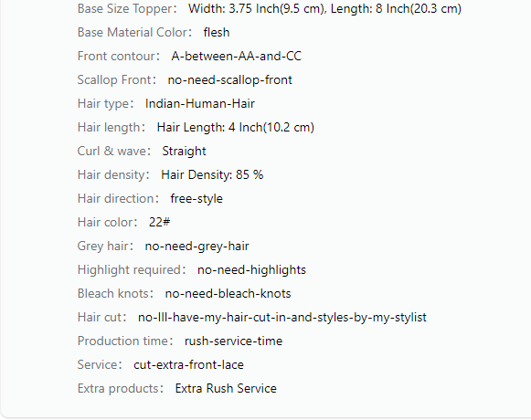531x420 pixels.
Task: Click the Hair Density 85 % text
Action: click(x=212, y=175)
